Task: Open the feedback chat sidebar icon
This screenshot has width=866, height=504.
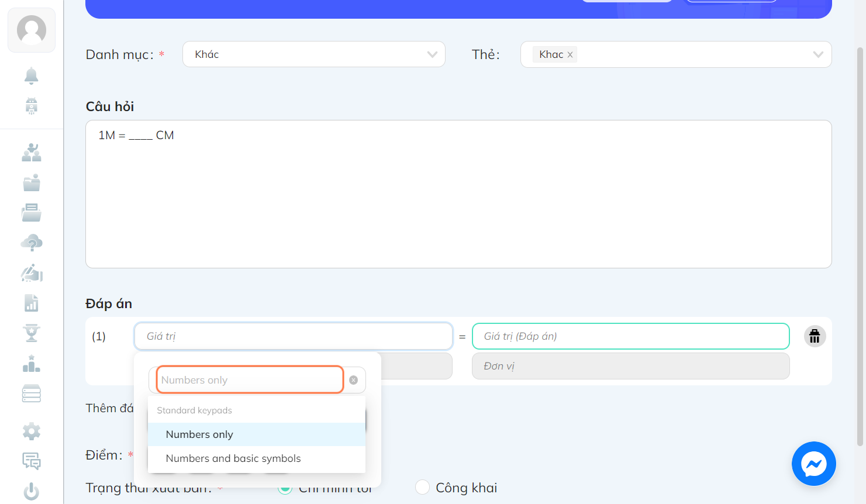Action: point(32,461)
